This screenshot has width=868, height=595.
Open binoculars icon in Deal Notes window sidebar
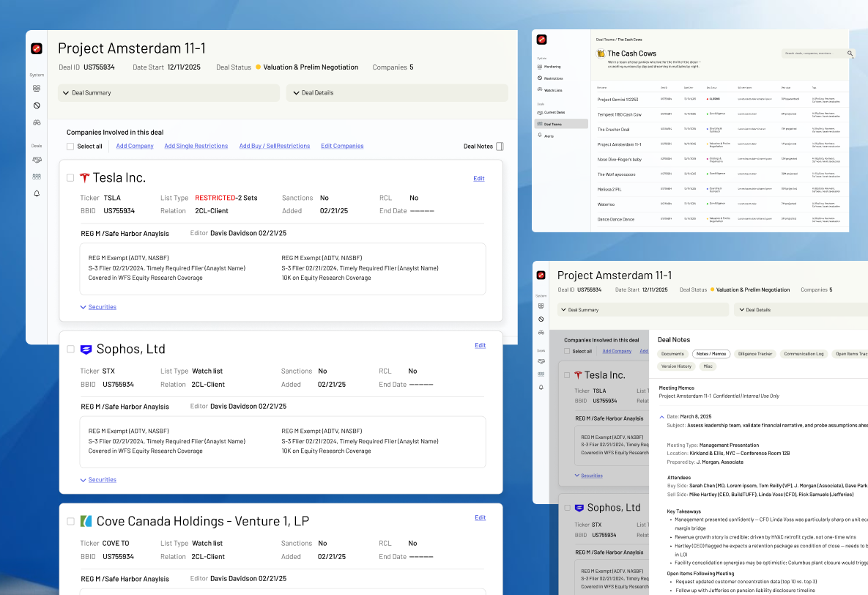[541, 333]
